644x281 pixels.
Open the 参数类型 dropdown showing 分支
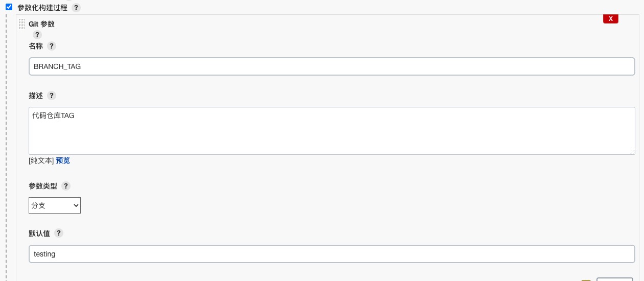tap(55, 205)
